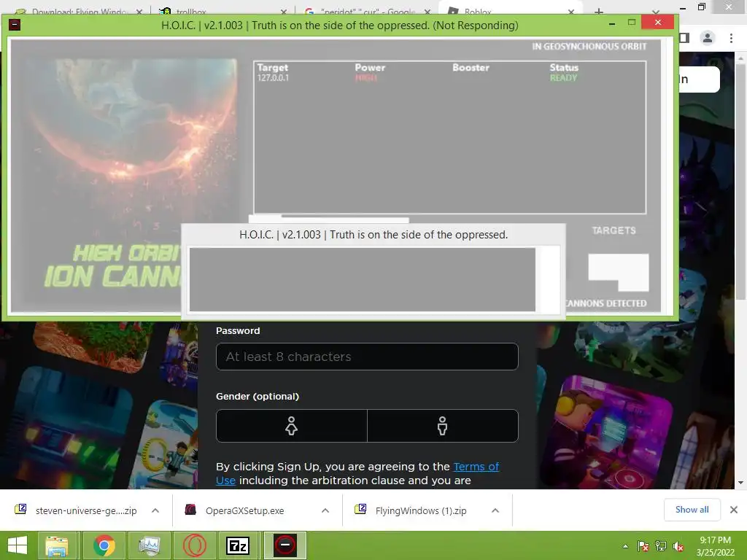This screenshot has height=560, width=747.
Task: Close the trollbox tab
Action: click(284, 12)
